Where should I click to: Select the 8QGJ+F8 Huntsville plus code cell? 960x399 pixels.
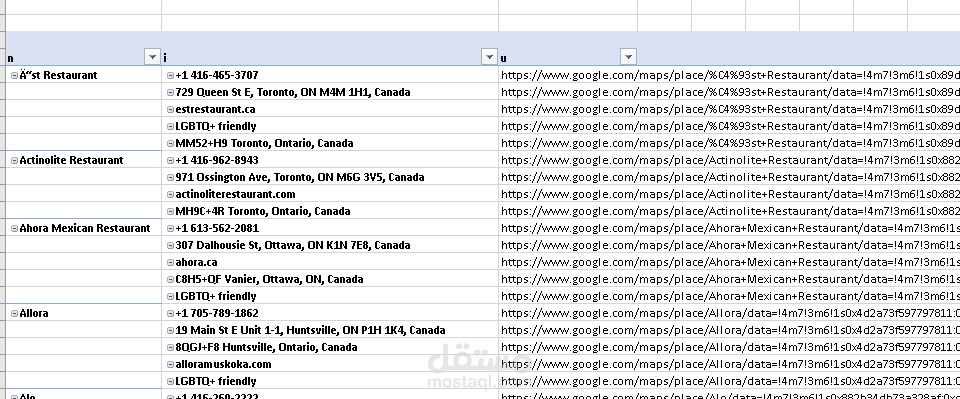tap(330, 347)
